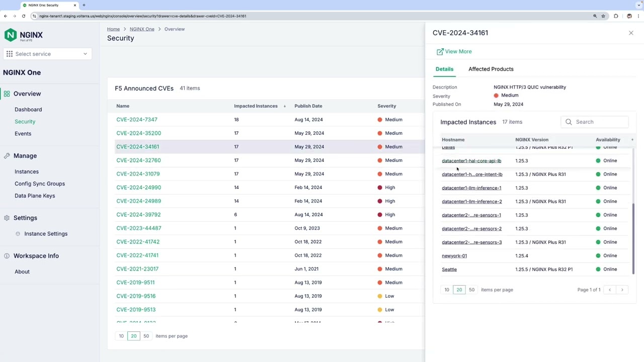Click the Manage wrench icon
This screenshot has width=644, height=362.
pos(7,156)
